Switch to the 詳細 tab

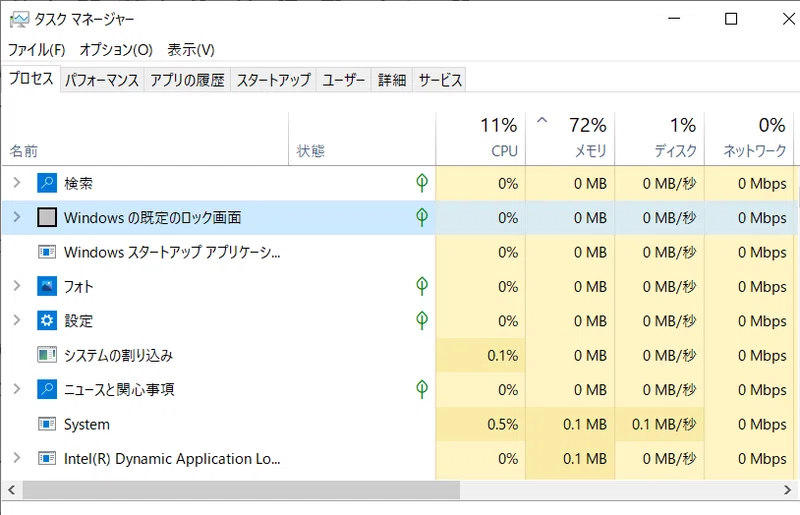click(392, 80)
